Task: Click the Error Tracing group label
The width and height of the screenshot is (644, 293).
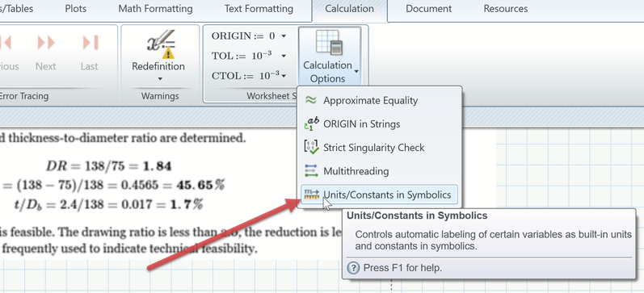Action: tap(23, 96)
